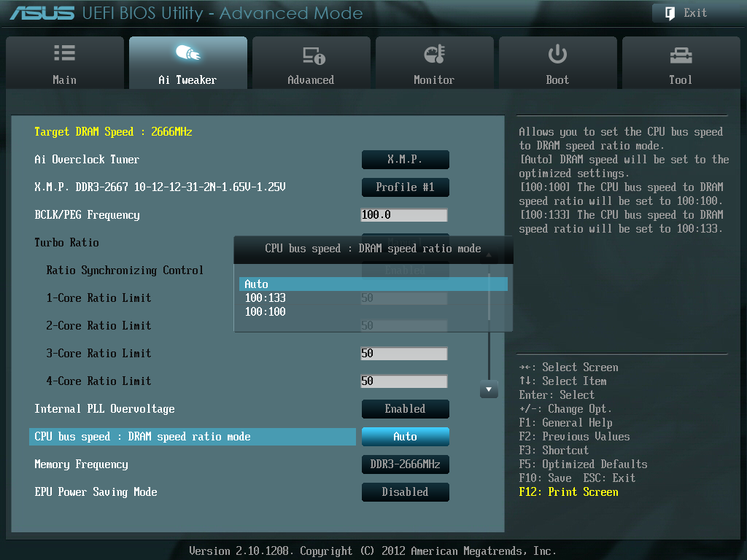747x560 pixels.
Task: Select the BCLK/PEG Frequency label
Action: pyautogui.click(x=88, y=215)
